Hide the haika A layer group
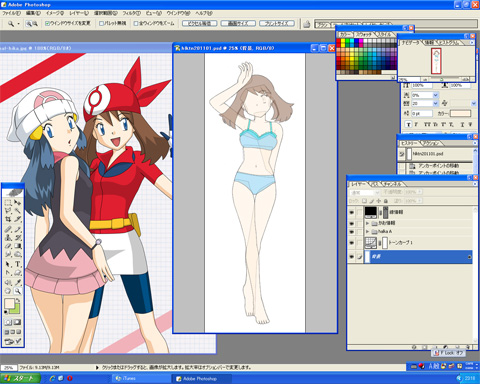 click(351, 231)
